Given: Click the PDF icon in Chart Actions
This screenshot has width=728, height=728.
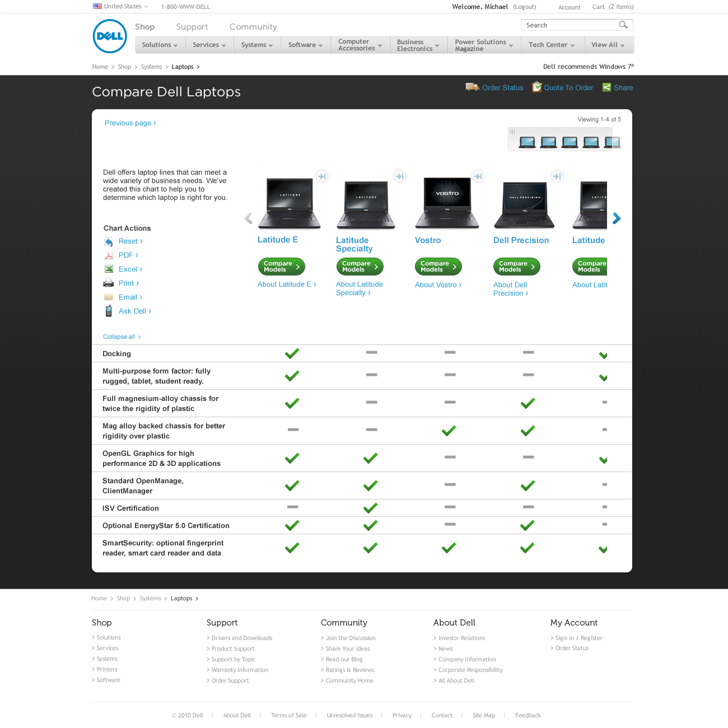Looking at the screenshot, I should (x=109, y=255).
